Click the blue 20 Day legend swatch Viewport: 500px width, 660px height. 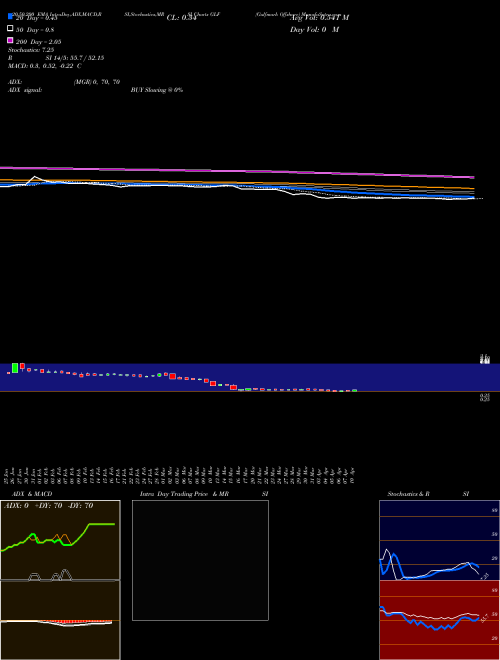pyautogui.click(x=10, y=16)
